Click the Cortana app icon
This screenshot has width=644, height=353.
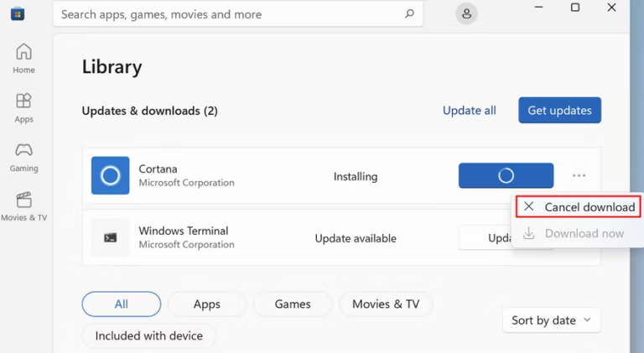click(x=110, y=176)
